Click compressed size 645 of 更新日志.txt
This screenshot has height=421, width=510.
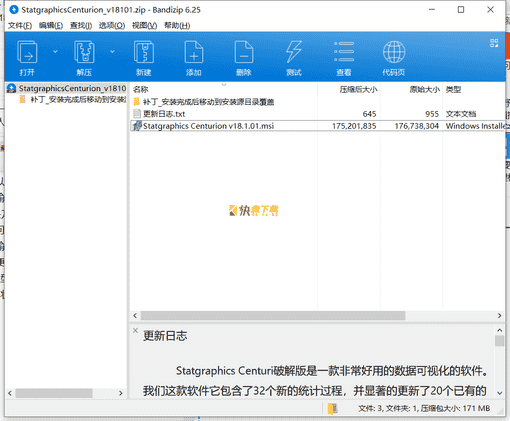[x=369, y=114]
